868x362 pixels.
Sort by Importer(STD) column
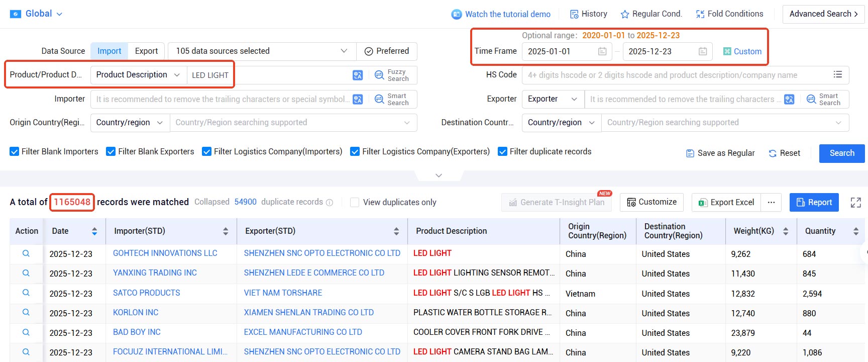pyautogui.click(x=226, y=231)
